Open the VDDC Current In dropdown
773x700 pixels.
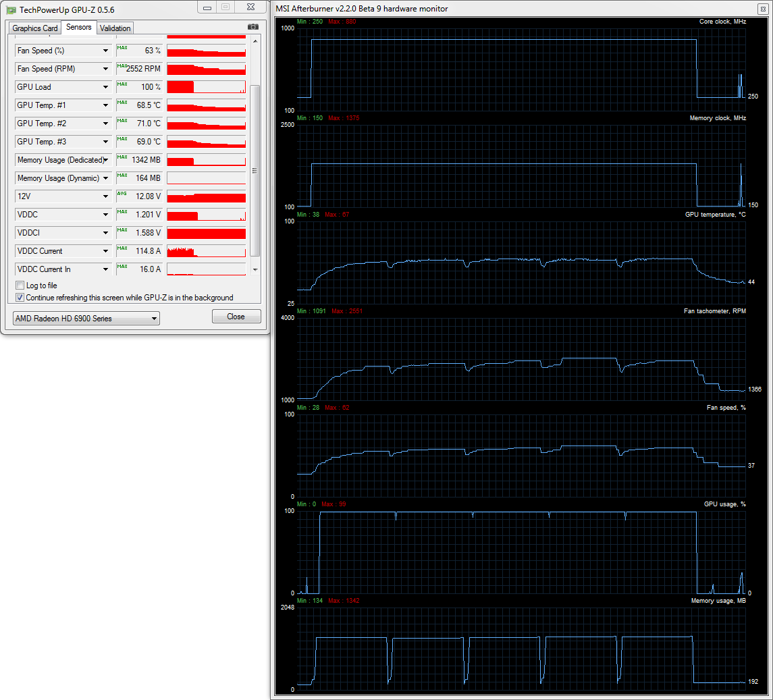pyautogui.click(x=105, y=269)
